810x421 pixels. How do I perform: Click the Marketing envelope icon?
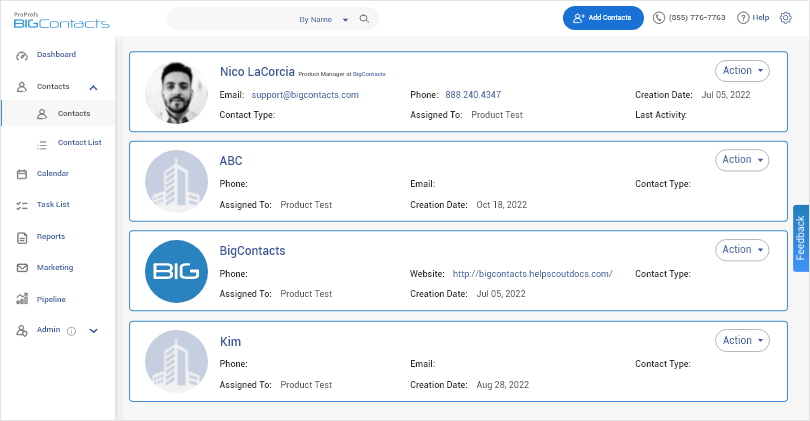pyautogui.click(x=22, y=268)
